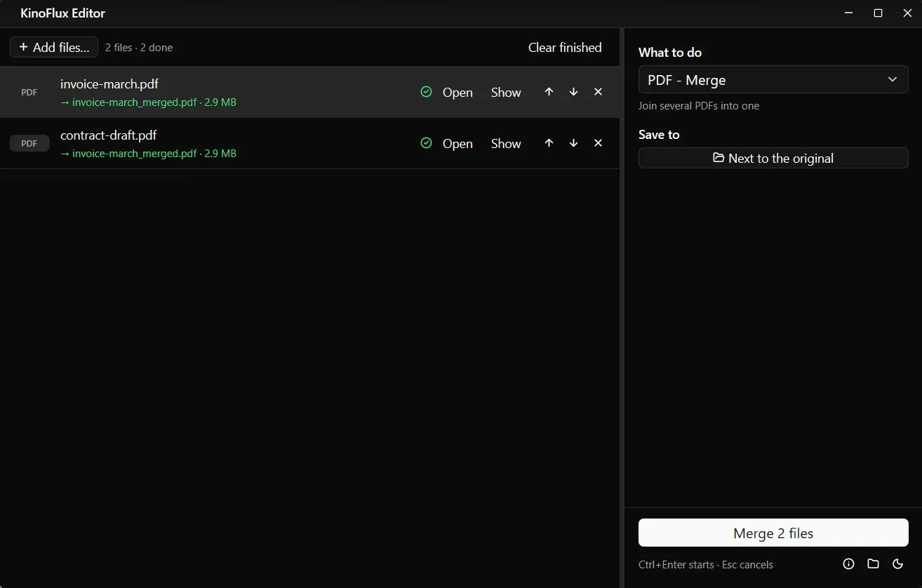Screen dimensions: 922x588
Task: Open output folder icon in footer
Action: tap(873, 564)
